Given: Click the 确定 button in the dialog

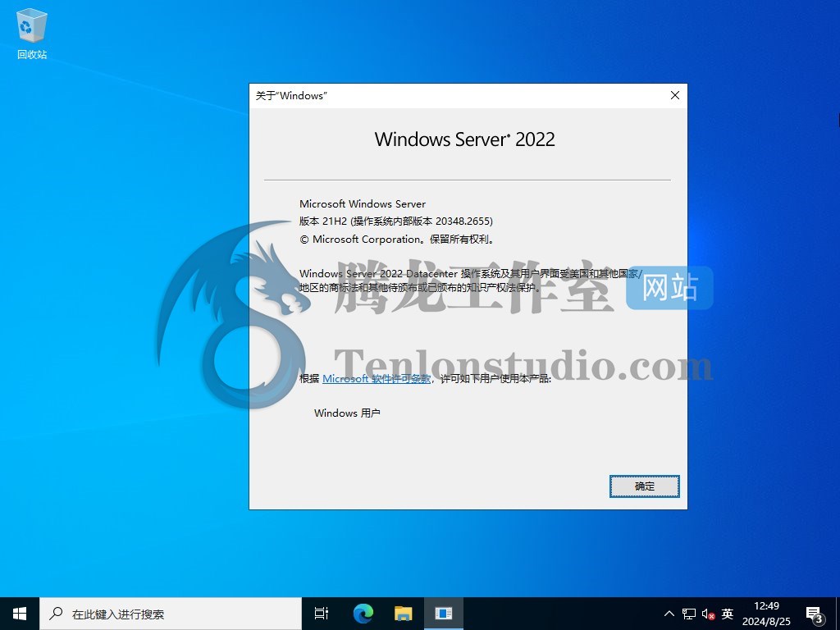Looking at the screenshot, I should [645, 486].
